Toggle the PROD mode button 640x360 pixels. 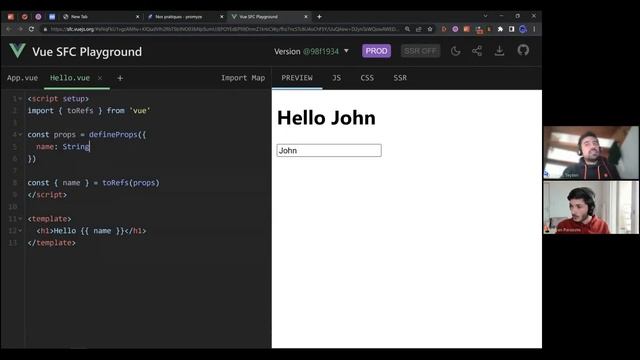(x=376, y=51)
